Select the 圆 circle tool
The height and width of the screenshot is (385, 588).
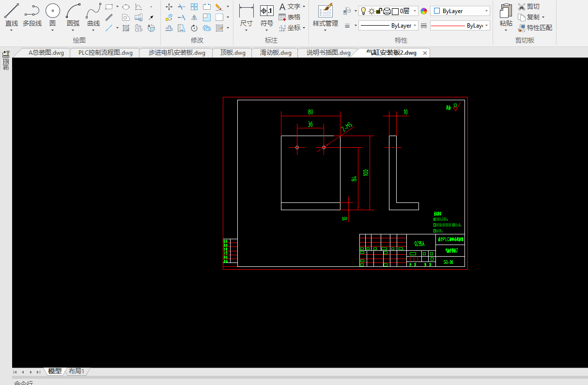point(53,15)
